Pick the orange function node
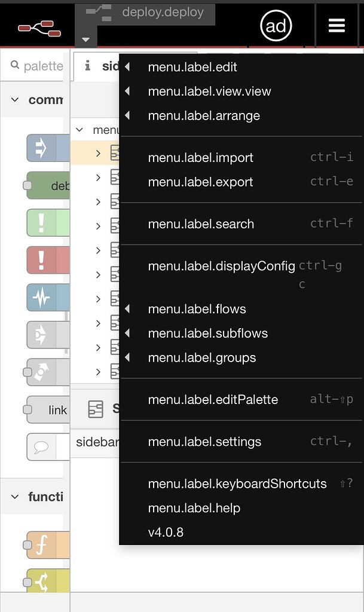The width and height of the screenshot is (364, 612). click(48, 545)
